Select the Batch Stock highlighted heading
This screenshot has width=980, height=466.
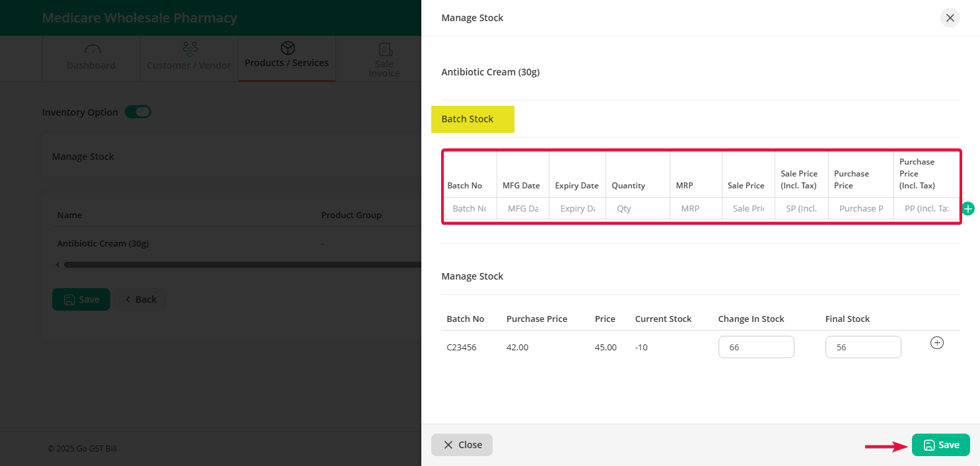click(468, 119)
